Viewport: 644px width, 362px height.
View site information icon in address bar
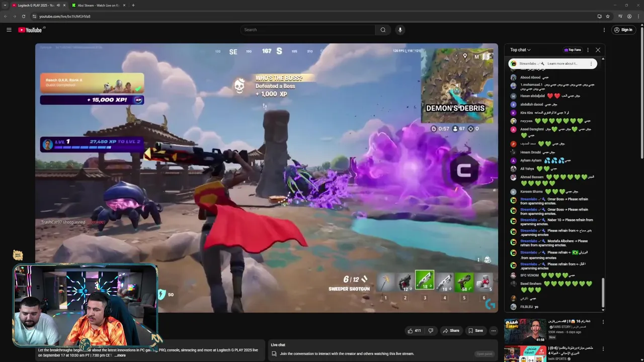click(x=34, y=16)
